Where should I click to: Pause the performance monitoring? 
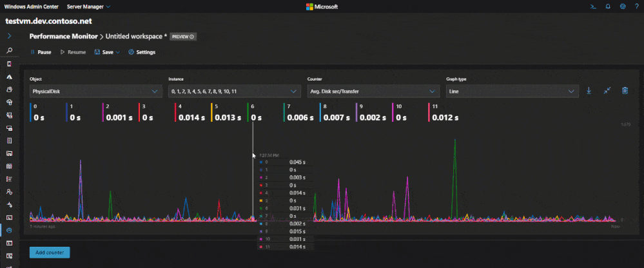[41, 52]
